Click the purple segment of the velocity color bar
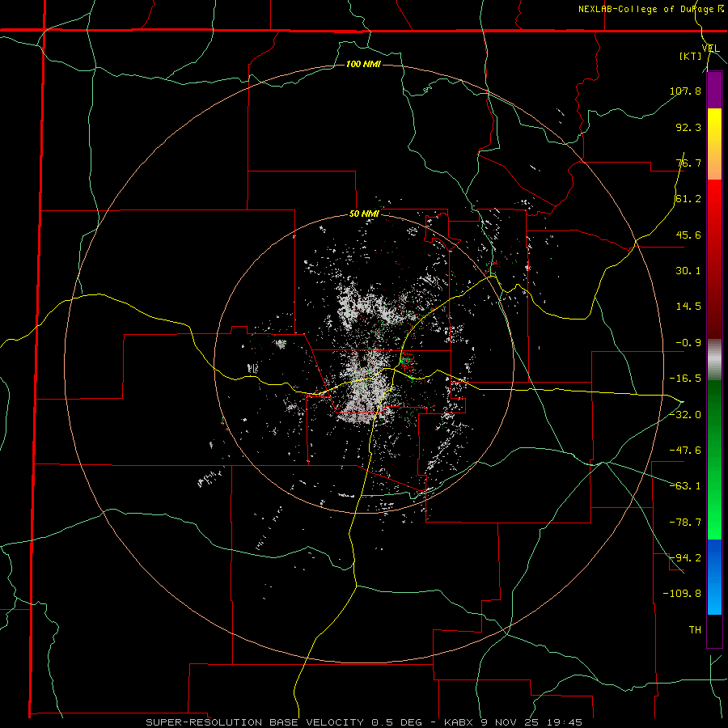 (714, 90)
